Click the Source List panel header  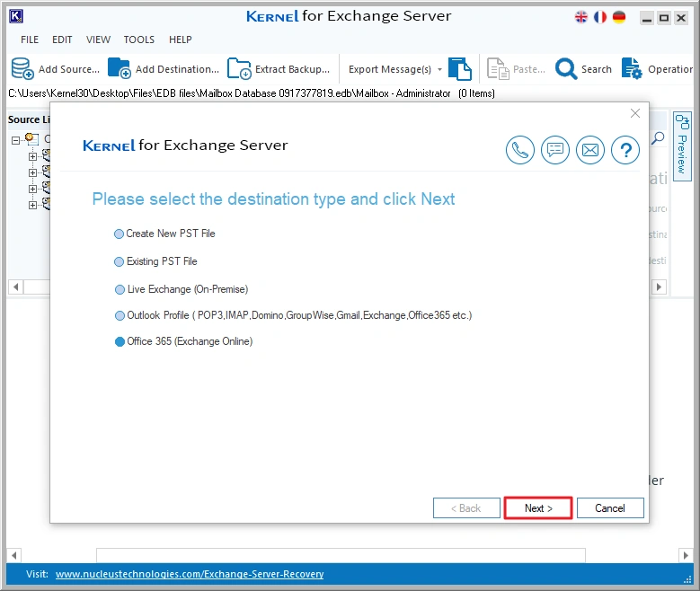pos(29,119)
